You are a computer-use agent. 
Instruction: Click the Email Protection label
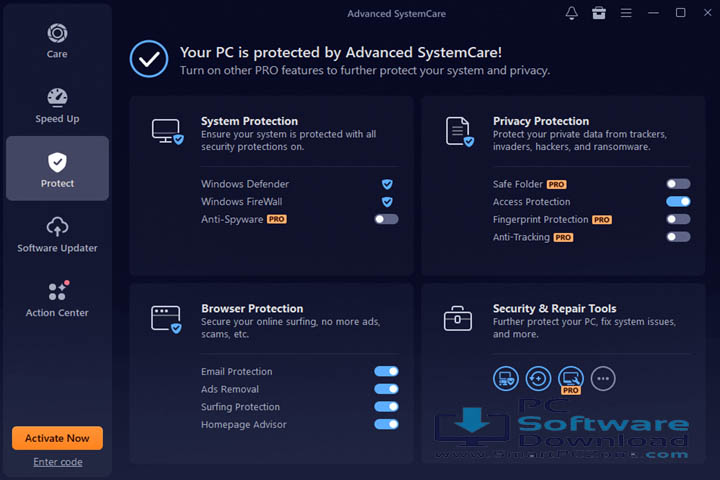[x=236, y=372]
